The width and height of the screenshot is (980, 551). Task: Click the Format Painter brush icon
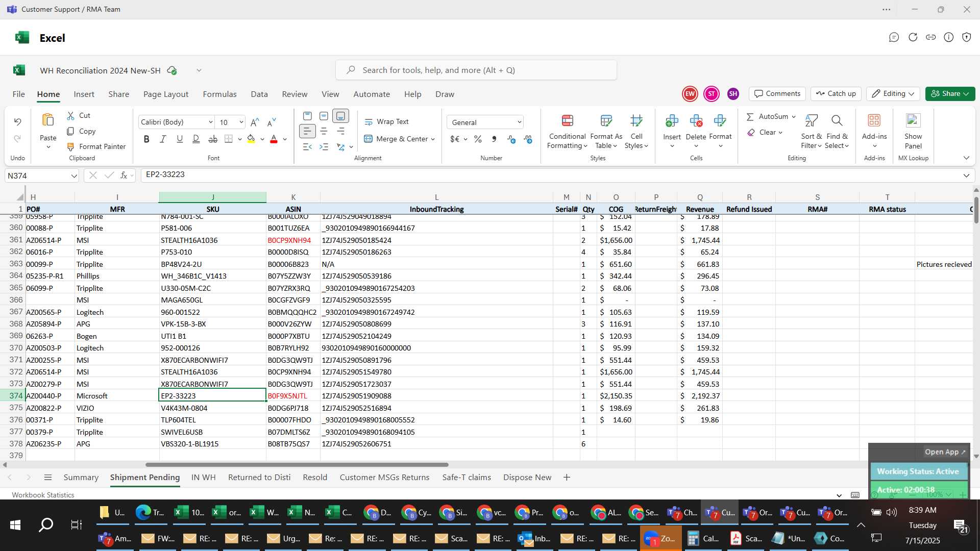71,147
